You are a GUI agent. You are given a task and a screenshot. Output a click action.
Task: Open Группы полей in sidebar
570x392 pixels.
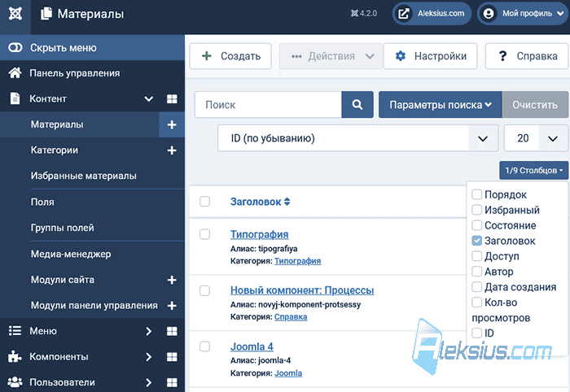pos(62,228)
